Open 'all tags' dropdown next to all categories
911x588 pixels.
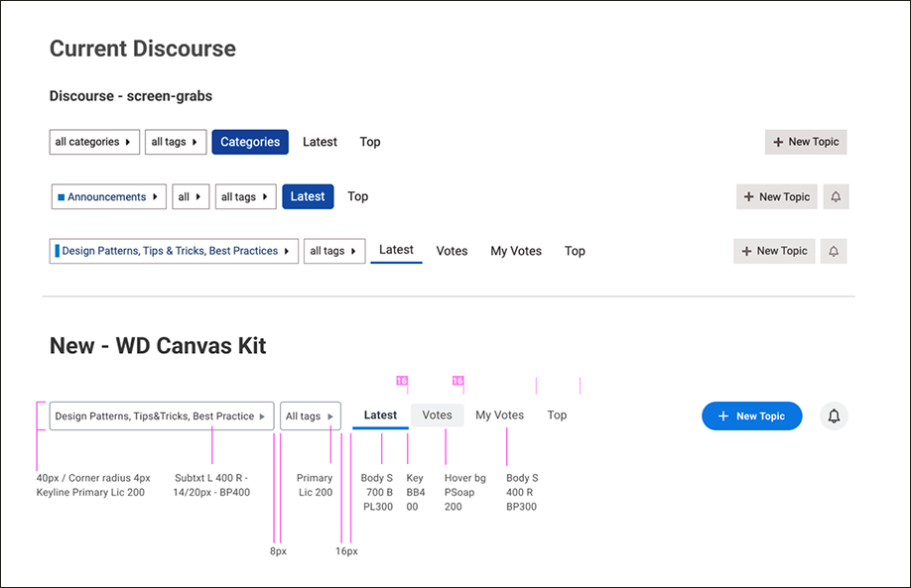tap(176, 142)
